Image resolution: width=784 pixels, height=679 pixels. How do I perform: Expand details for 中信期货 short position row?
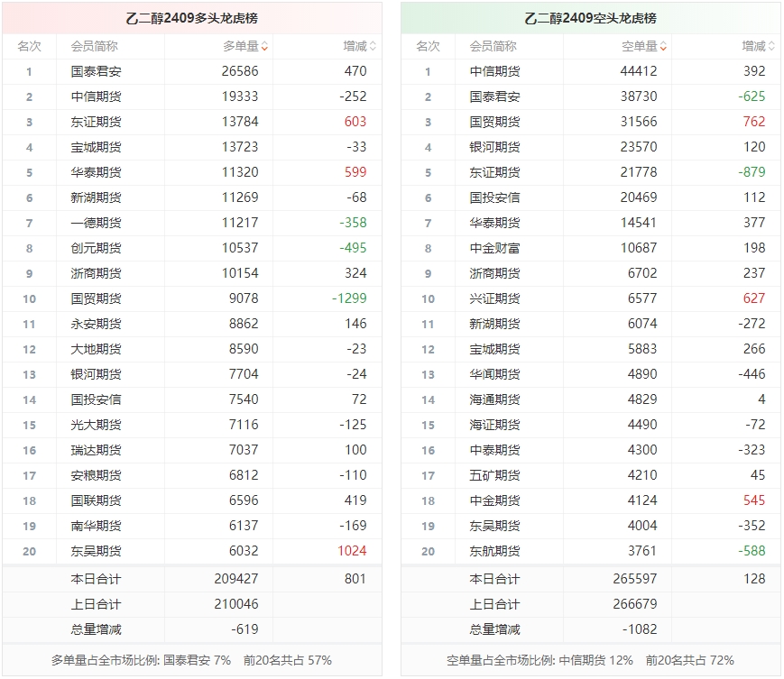coord(494,71)
